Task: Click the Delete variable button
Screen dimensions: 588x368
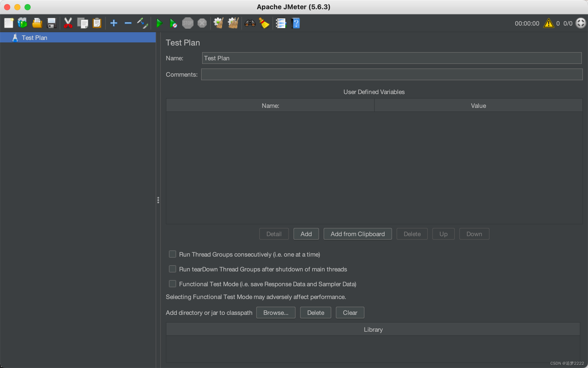Action: [411, 234]
